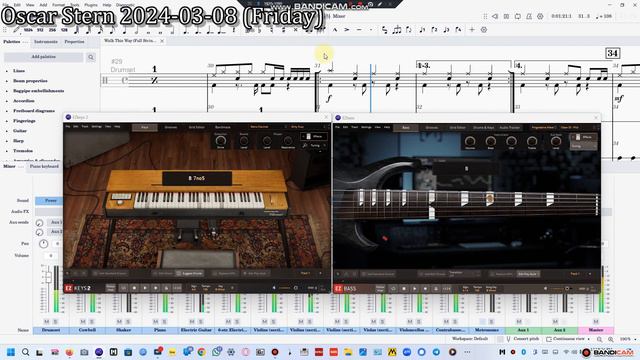This screenshot has height=360, width=640.
Task: Mute the Aux 1 channel
Action: 519,322
